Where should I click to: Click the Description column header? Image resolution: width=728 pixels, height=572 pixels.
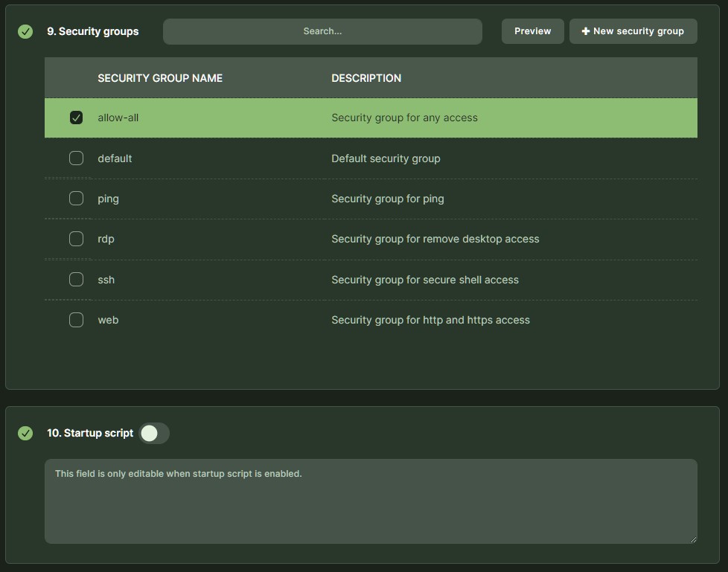tap(366, 78)
